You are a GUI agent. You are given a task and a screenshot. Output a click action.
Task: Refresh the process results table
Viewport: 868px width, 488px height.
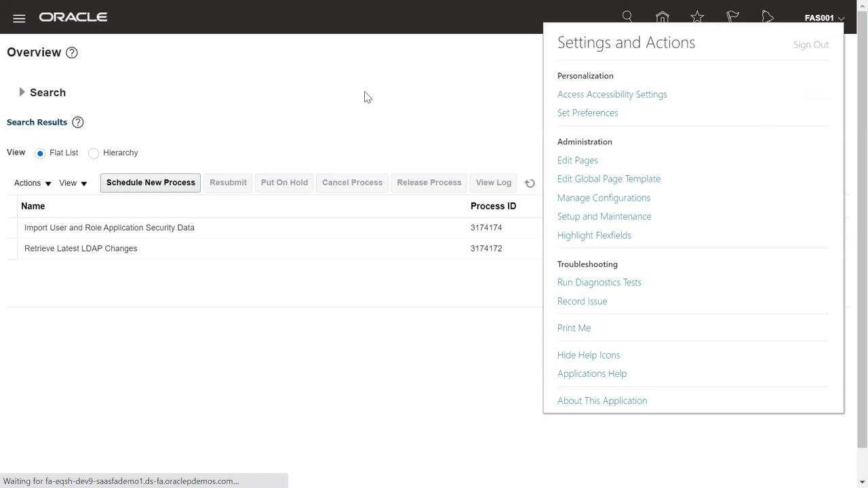click(530, 183)
